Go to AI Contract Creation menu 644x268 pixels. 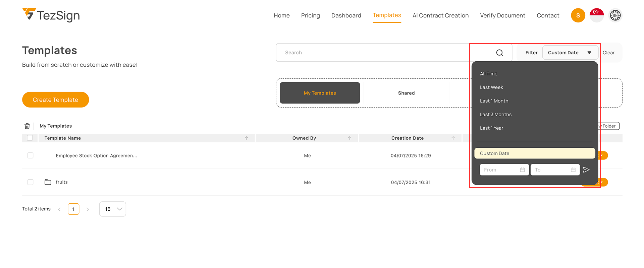(440, 15)
